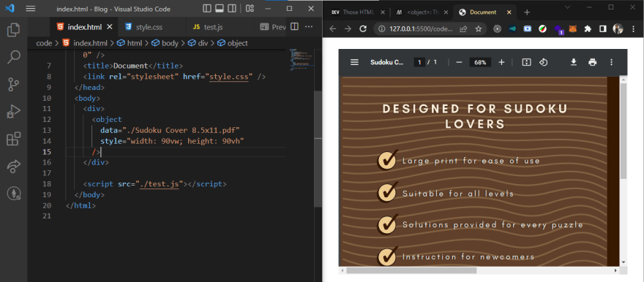Viewport: 644px width, 282px height.
Task: Open PDF viewer more actions menu
Action: (611, 62)
